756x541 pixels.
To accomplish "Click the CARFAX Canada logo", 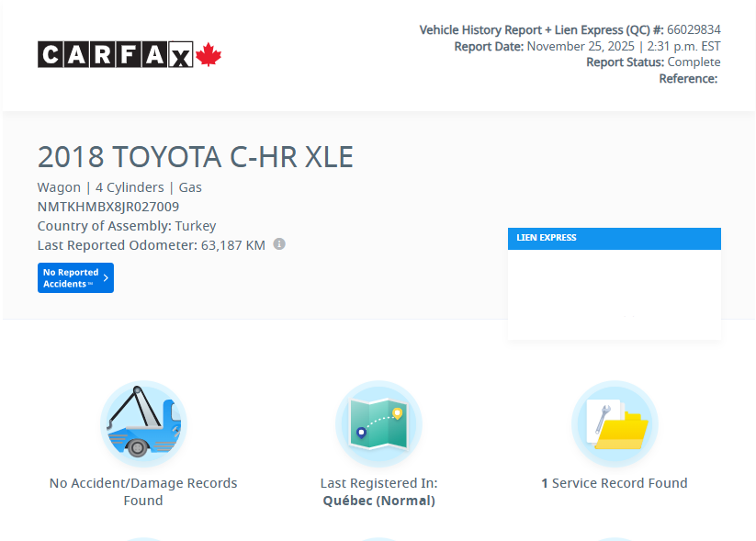I will (129, 54).
